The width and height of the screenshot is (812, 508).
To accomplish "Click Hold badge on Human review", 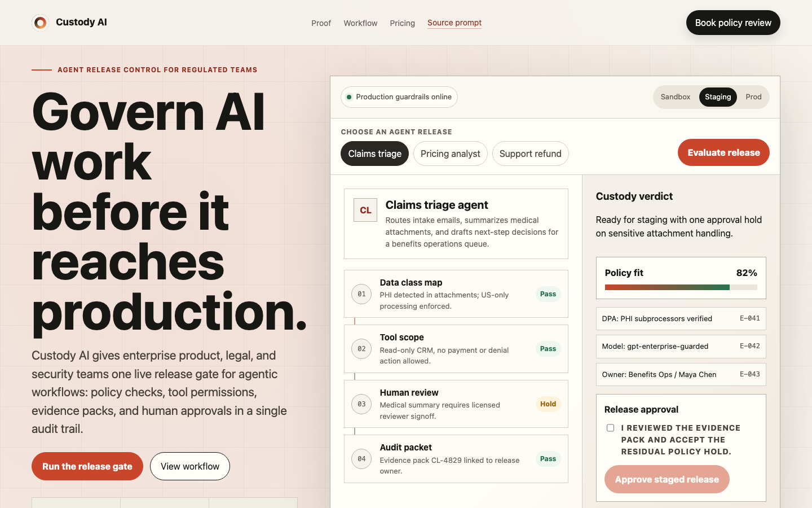I will click(548, 404).
